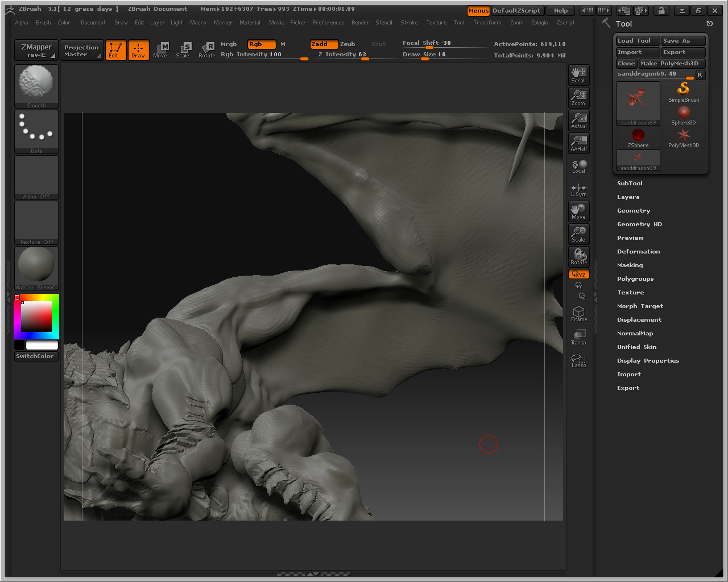
Task: Click the Alpha Off slot
Action: [x=36, y=177]
